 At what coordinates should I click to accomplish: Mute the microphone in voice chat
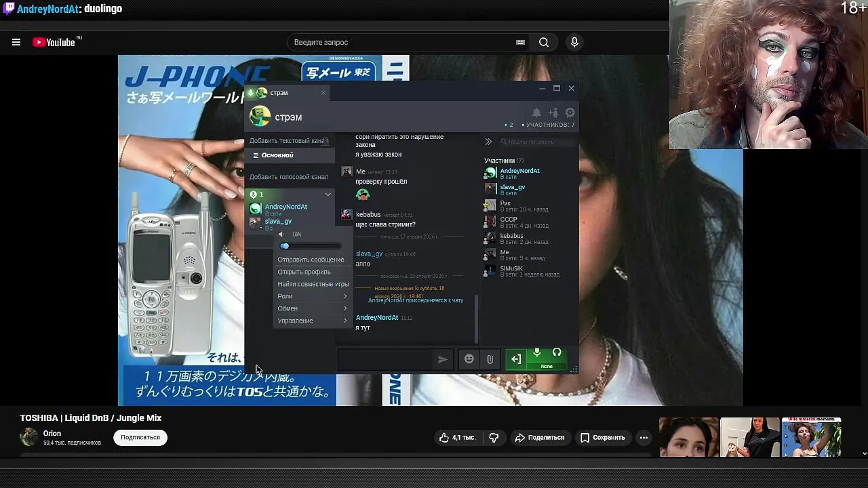536,352
